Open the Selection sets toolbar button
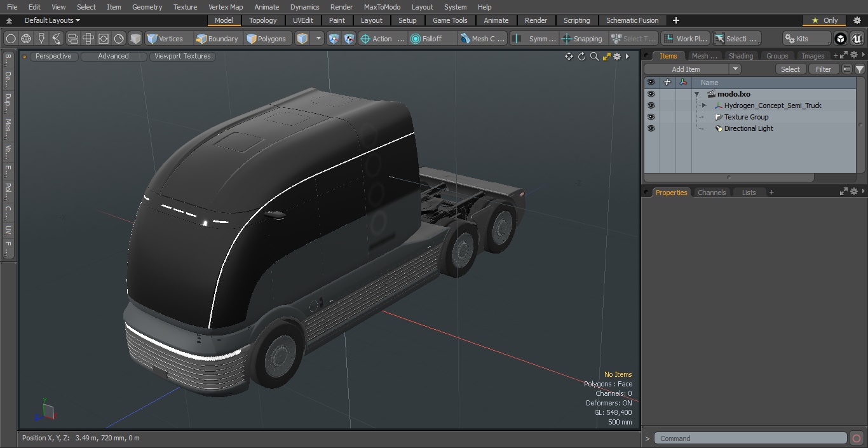868x448 pixels. tap(736, 39)
